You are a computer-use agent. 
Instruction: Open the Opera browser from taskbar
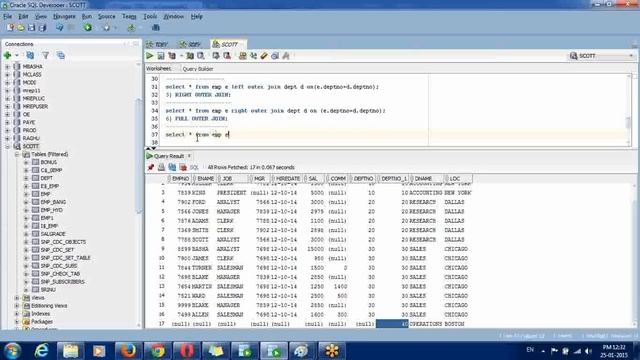pyautogui.click(x=187, y=351)
